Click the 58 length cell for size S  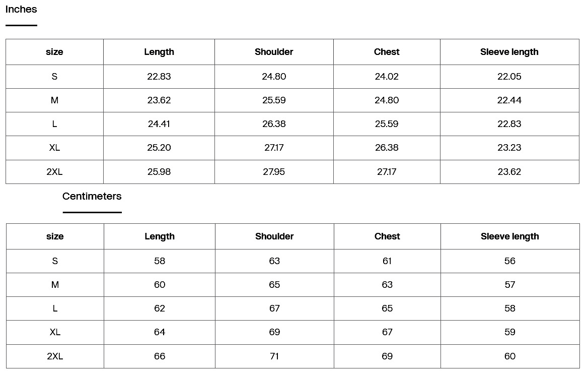point(160,261)
